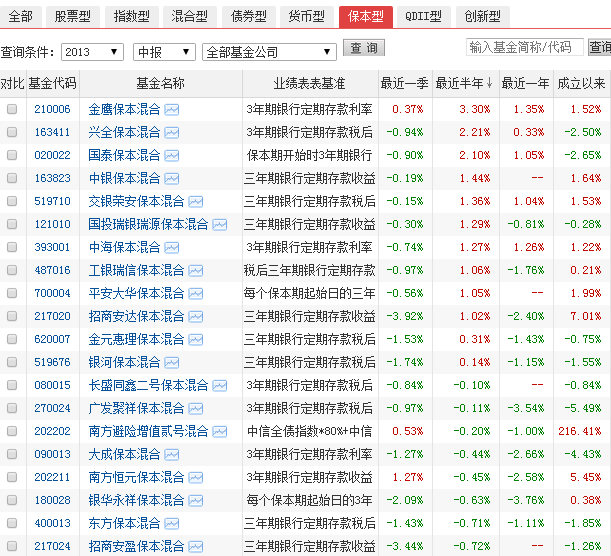
Task: Click the 查询 button beside company dropdown
Action: [364, 48]
